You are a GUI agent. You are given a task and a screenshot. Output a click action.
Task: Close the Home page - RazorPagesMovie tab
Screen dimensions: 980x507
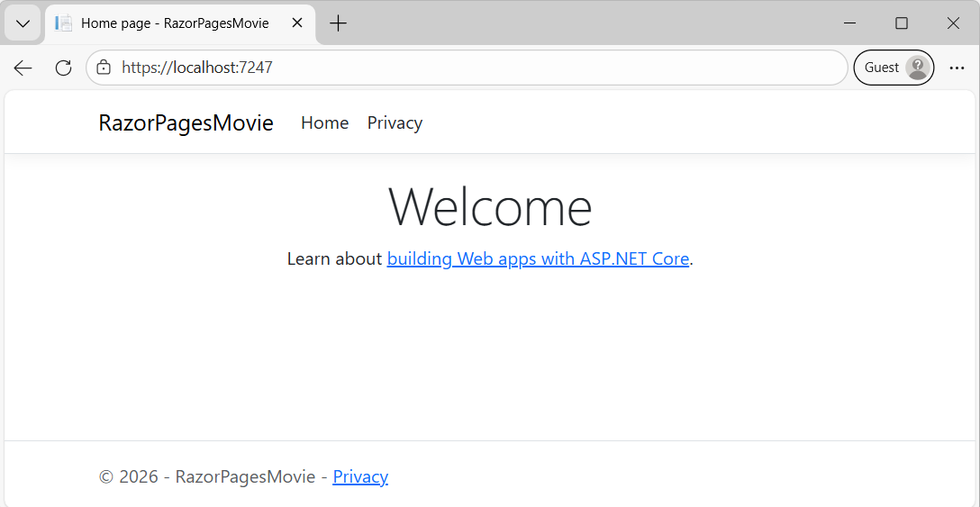click(297, 23)
